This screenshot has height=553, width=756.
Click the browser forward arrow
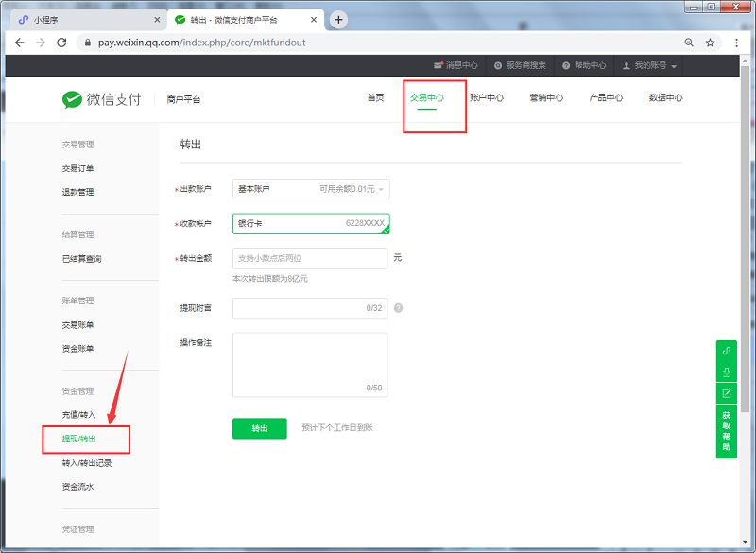tap(41, 43)
